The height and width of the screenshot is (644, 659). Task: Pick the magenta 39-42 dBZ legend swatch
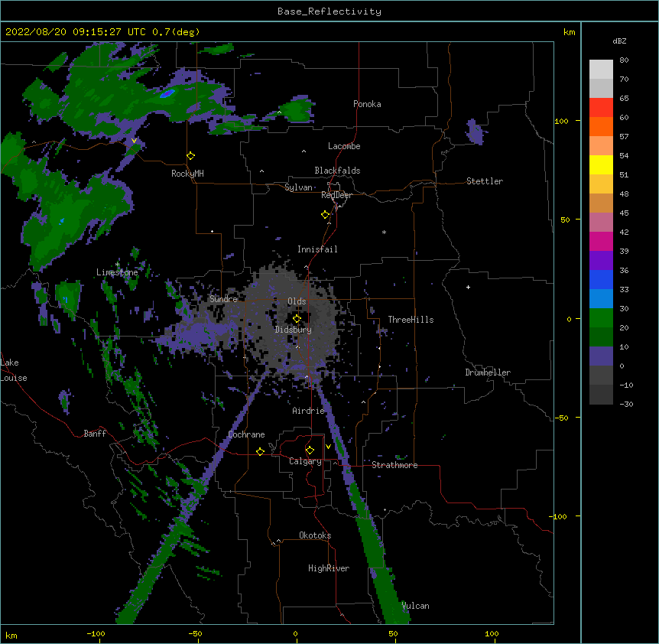pos(601,241)
